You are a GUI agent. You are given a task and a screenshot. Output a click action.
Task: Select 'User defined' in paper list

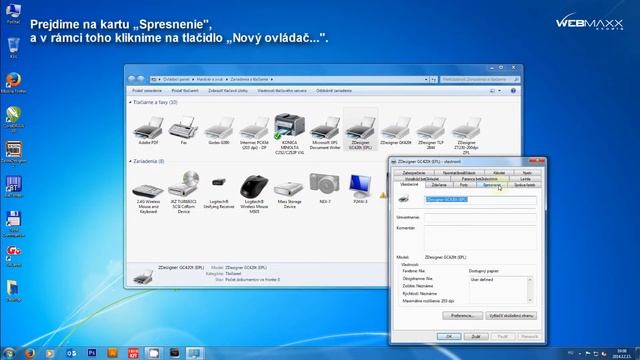tap(482, 280)
